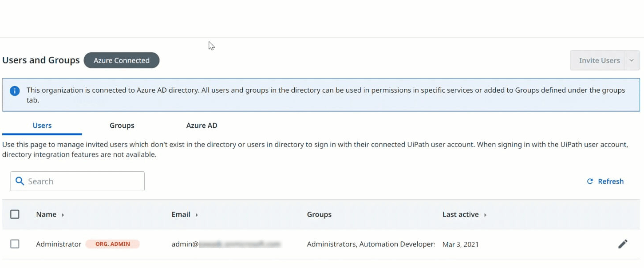
Task: Click the Mar 3, 2021 last active date
Action: [461, 244]
